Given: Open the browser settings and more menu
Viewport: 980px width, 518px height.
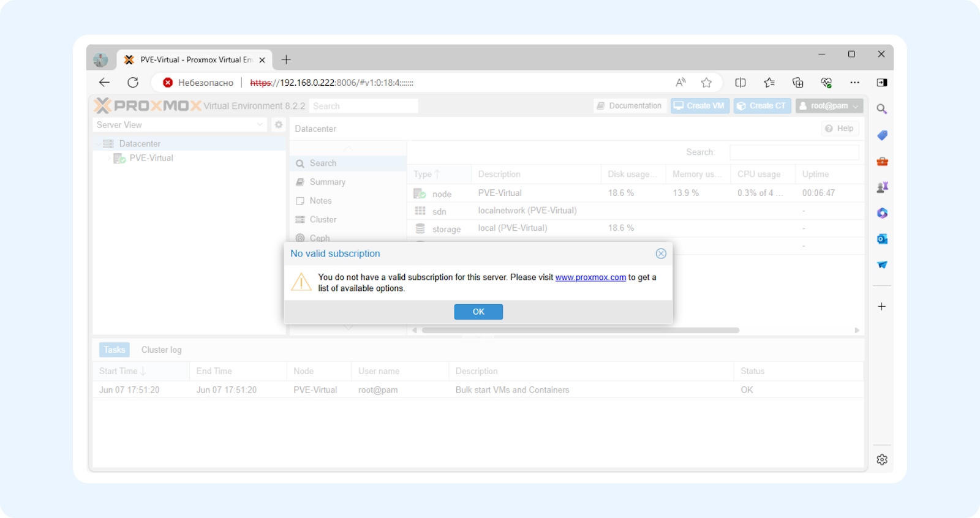Looking at the screenshot, I should (x=854, y=82).
